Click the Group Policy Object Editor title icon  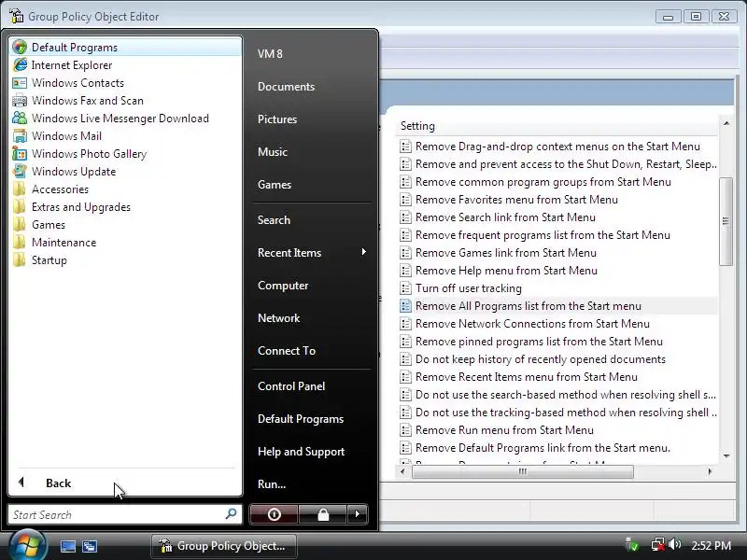(x=16, y=16)
